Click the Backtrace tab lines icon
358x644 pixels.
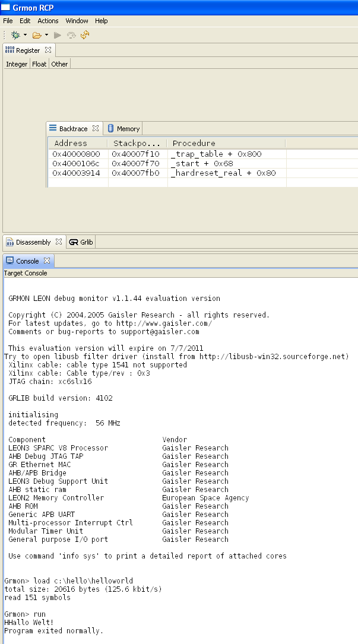[53, 128]
